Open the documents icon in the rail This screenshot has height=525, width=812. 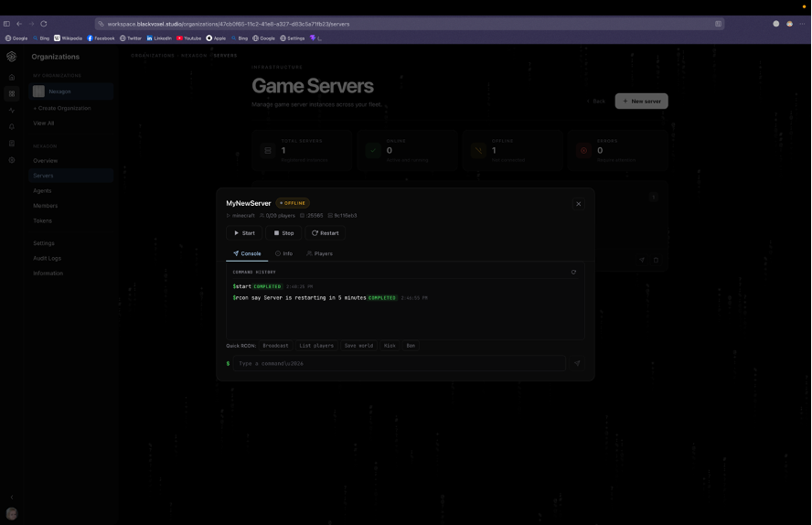tap(11, 144)
